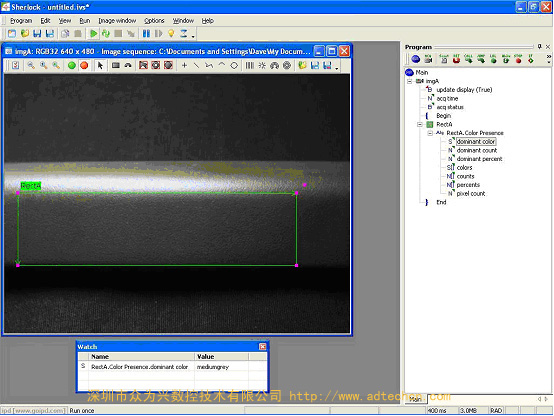
Task: Collapse the RectA.Color Presence node
Action: (430, 133)
